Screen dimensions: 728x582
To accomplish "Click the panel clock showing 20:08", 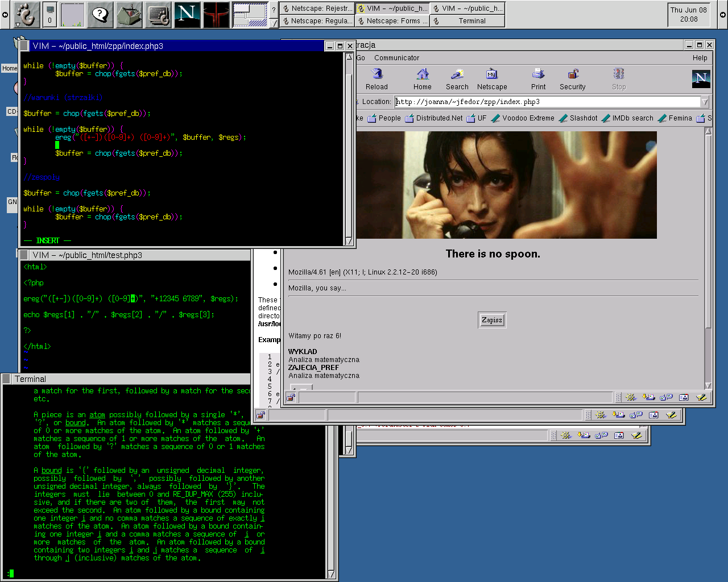I will click(688, 15).
